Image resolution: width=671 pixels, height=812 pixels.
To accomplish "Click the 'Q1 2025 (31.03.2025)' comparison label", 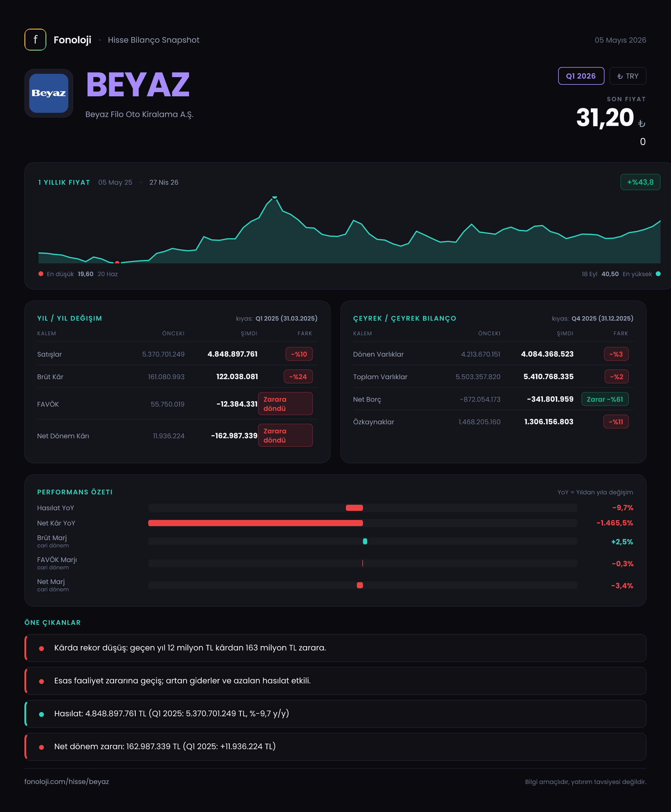I will click(286, 318).
